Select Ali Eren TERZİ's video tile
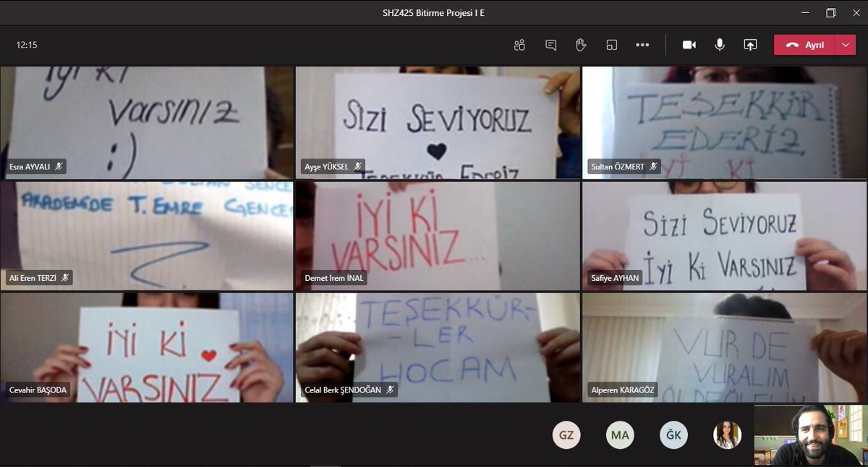 pos(147,236)
